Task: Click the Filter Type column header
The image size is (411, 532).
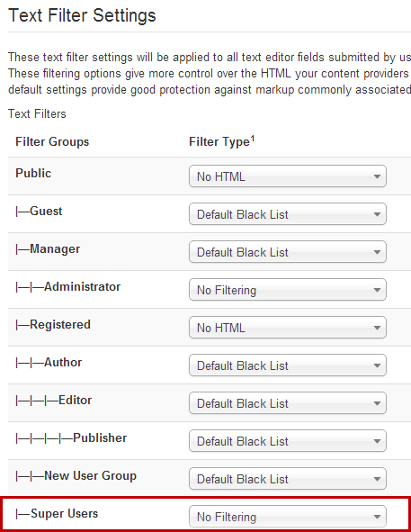Action: (222, 141)
